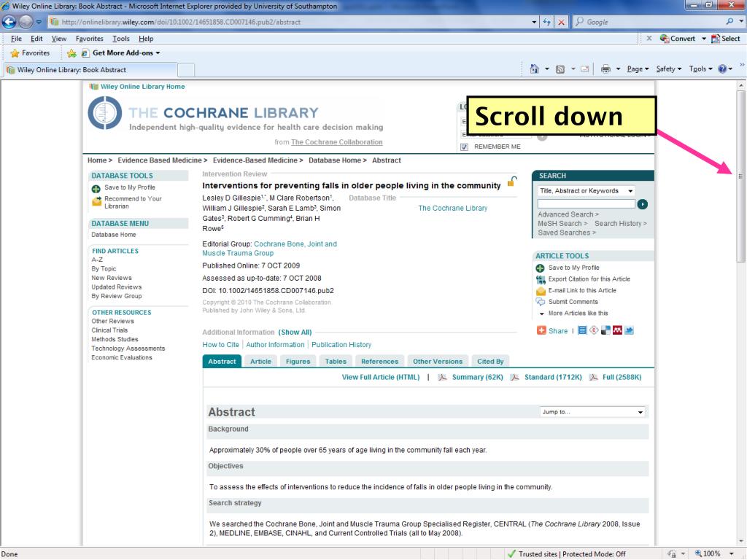The width and height of the screenshot is (747, 560).
Task: Open the Tools command bar dropdown
Action: [x=700, y=69]
